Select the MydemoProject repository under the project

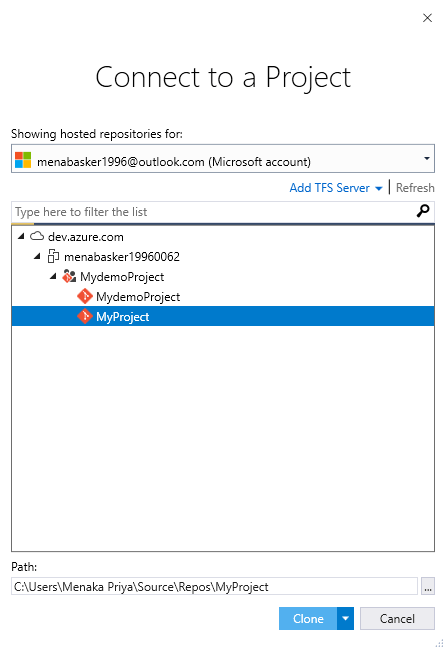pyautogui.click(x=138, y=297)
